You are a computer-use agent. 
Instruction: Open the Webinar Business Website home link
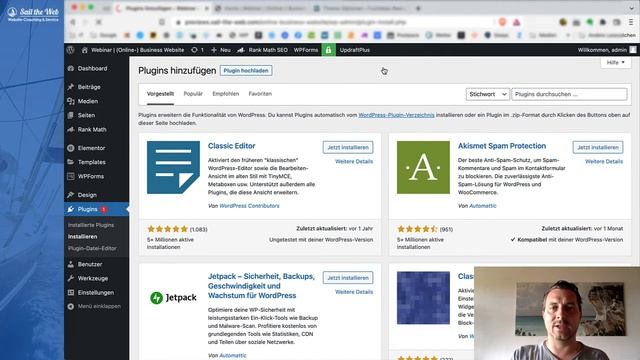(x=133, y=50)
